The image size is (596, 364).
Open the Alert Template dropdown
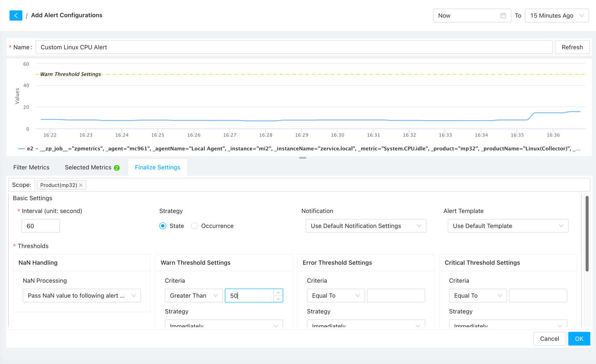click(508, 226)
